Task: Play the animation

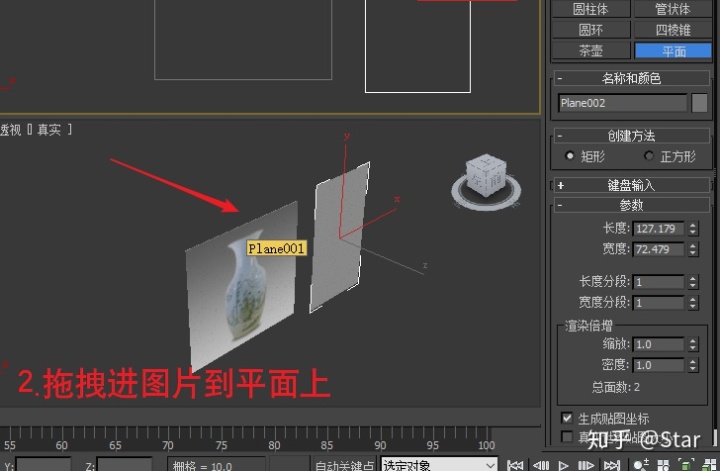Action: pos(563,465)
